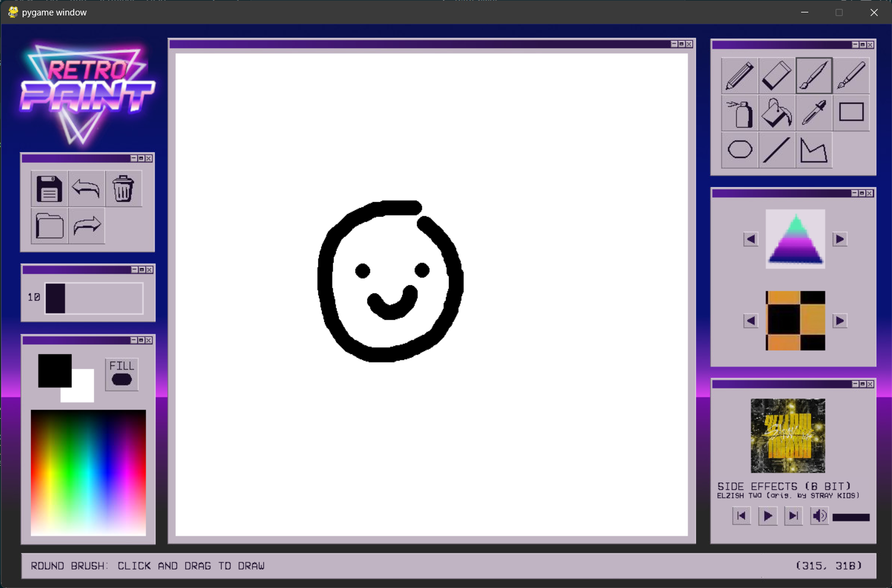Select the straight line tool
Viewport: 892px width, 588px height.
777,150
